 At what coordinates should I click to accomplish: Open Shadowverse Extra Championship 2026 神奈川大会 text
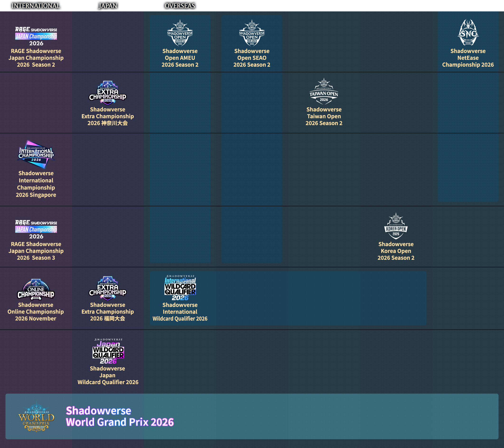(x=108, y=116)
